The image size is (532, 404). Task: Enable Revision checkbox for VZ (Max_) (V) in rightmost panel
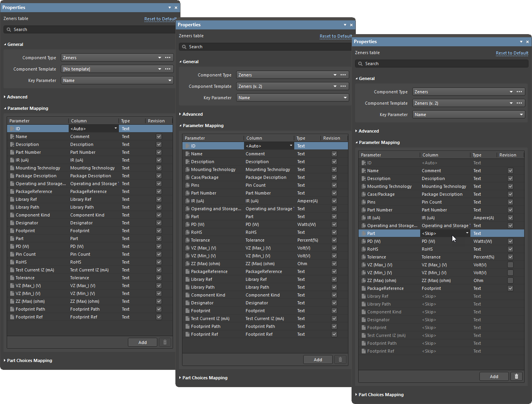pos(510,265)
